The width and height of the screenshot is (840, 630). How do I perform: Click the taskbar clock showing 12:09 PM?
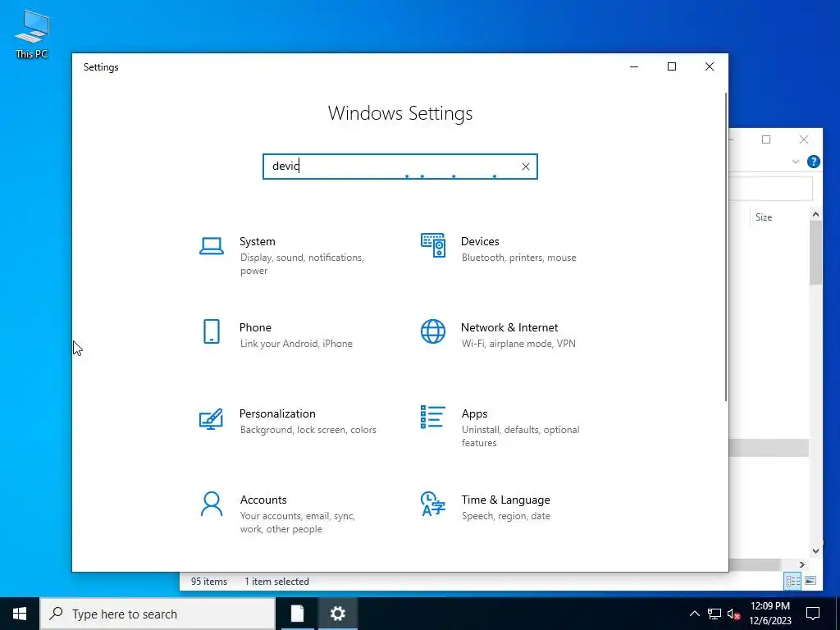[769, 614]
